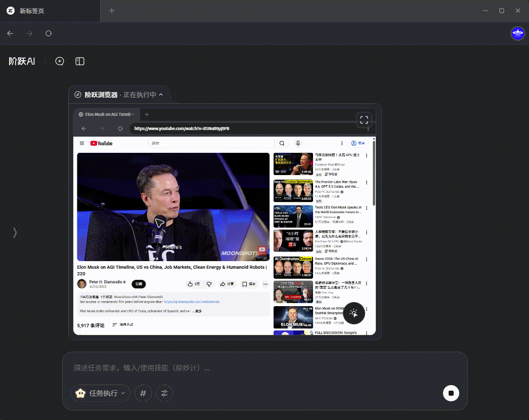Open options menu for the 马斯克 GPU video
Viewport: 529px width, 420px height.
[366, 156]
